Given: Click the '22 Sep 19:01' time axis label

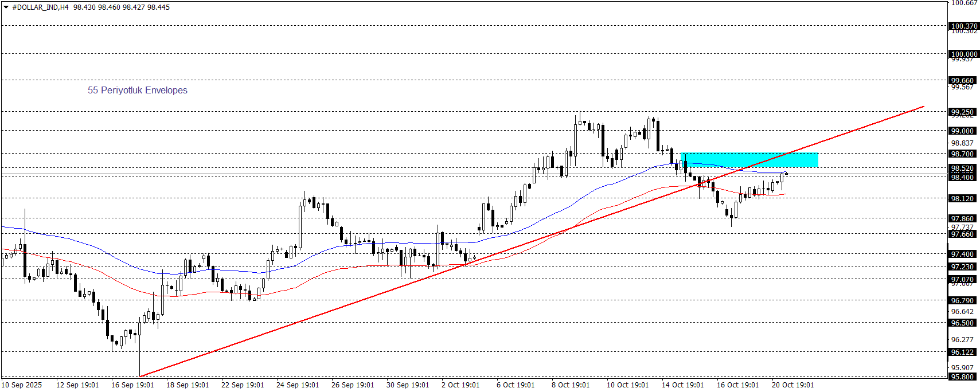Looking at the screenshot, I should pos(243,385).
